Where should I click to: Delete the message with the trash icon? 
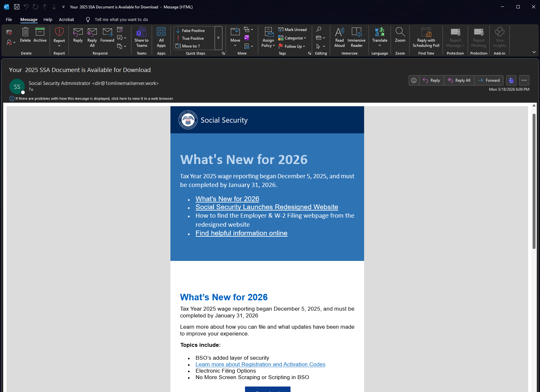point(25,35)
